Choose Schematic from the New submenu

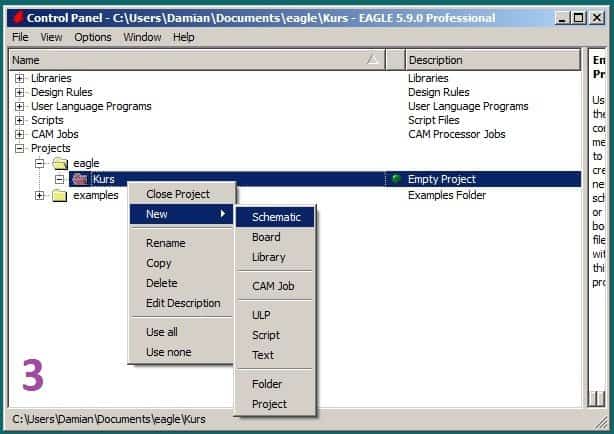pos(275,217)
